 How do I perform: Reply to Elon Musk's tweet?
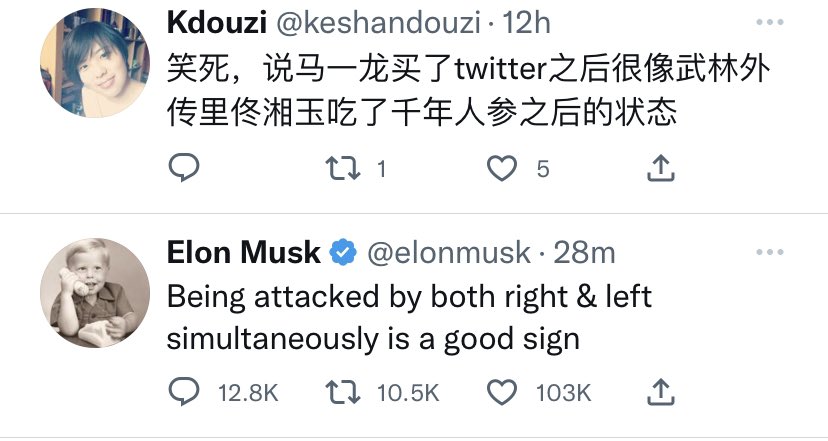[x=183, y=392]
